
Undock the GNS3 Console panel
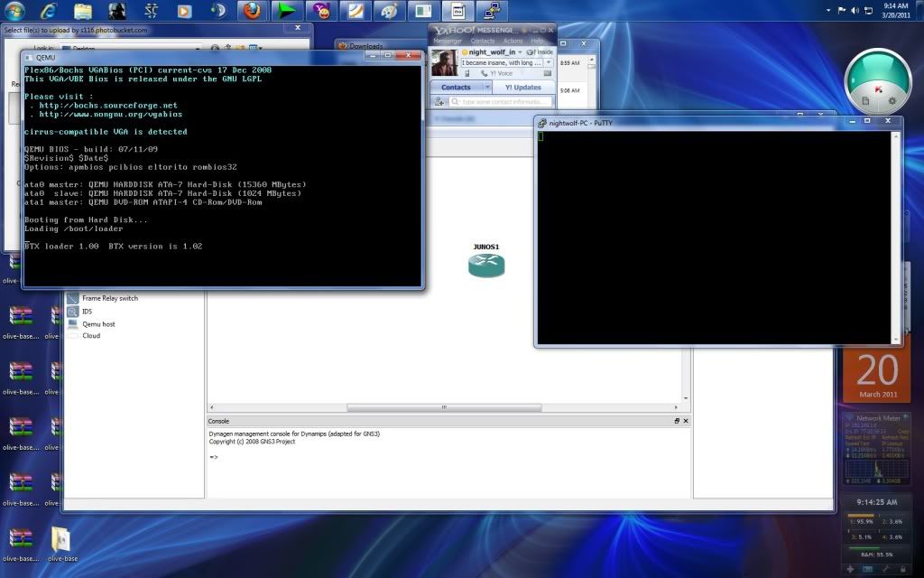677,421
